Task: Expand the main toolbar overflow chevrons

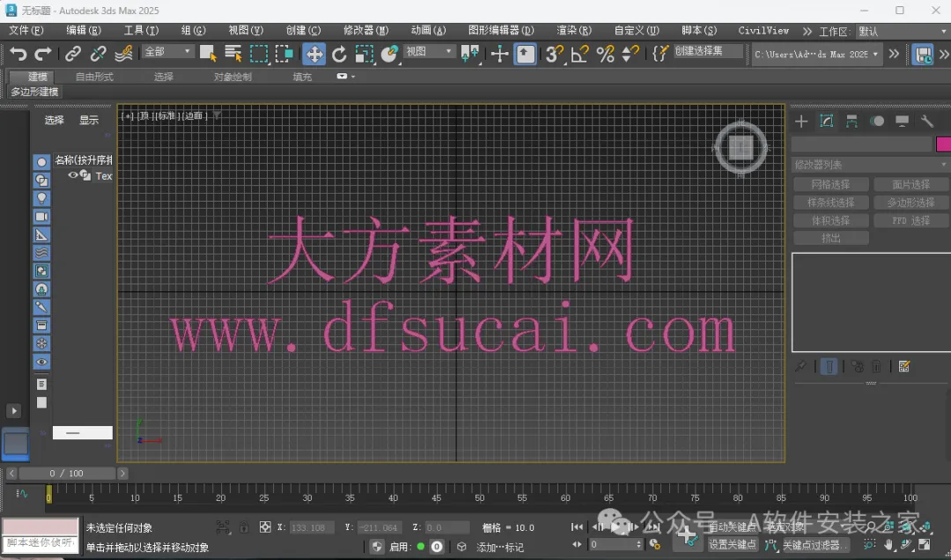Action: [x=894, y=54]
